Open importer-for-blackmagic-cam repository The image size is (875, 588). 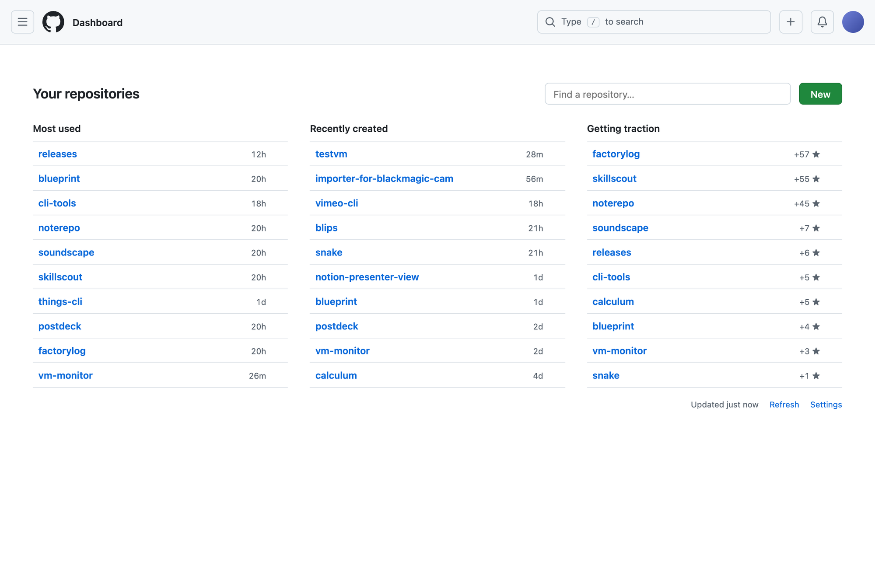pos(384,178)
